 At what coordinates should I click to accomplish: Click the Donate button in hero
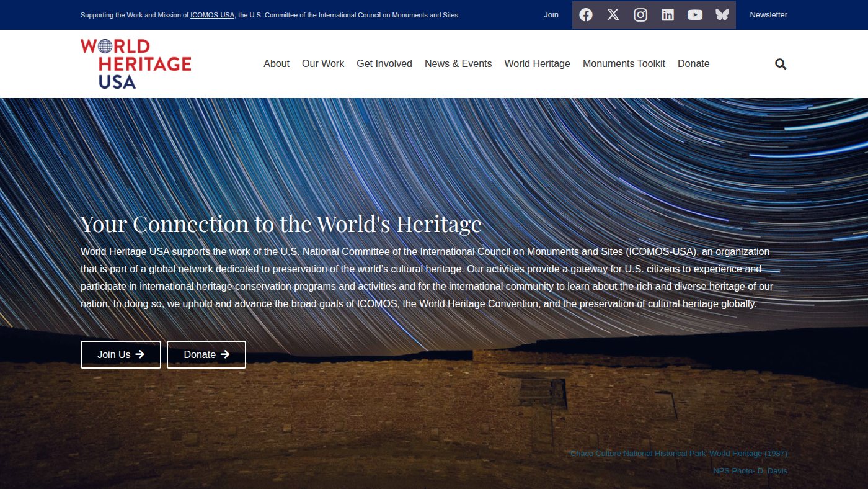tap(206, 354)
